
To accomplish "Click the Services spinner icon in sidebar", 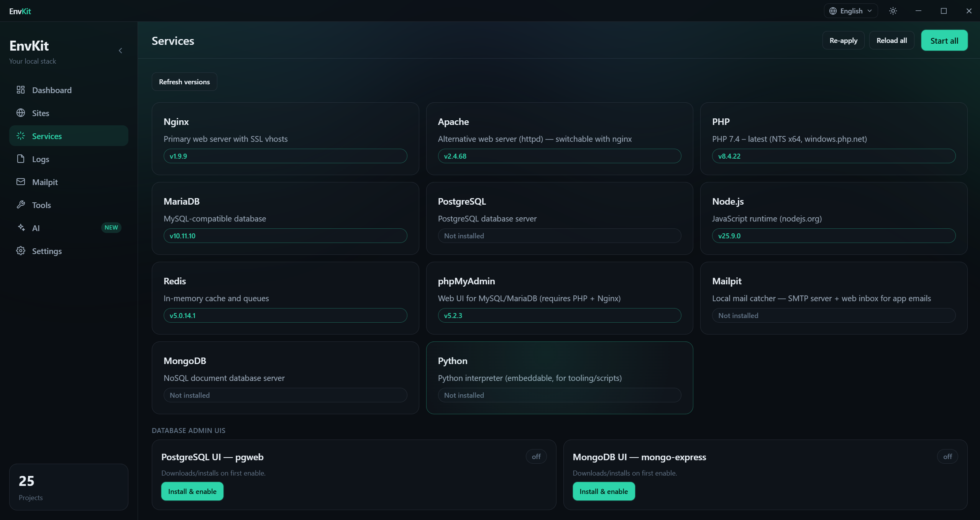I will click(x=21, y=136).
